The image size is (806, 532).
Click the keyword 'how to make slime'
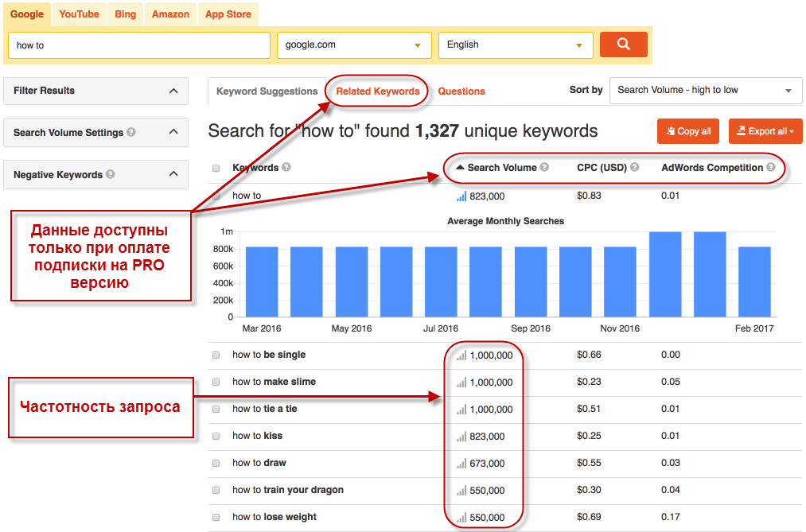tap(274, 382)
